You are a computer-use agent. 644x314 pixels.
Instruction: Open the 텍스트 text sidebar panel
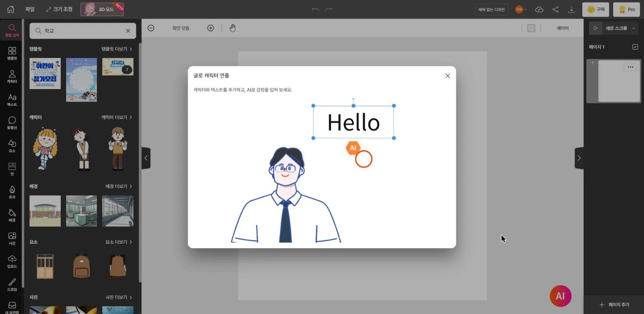pos(12,100)
